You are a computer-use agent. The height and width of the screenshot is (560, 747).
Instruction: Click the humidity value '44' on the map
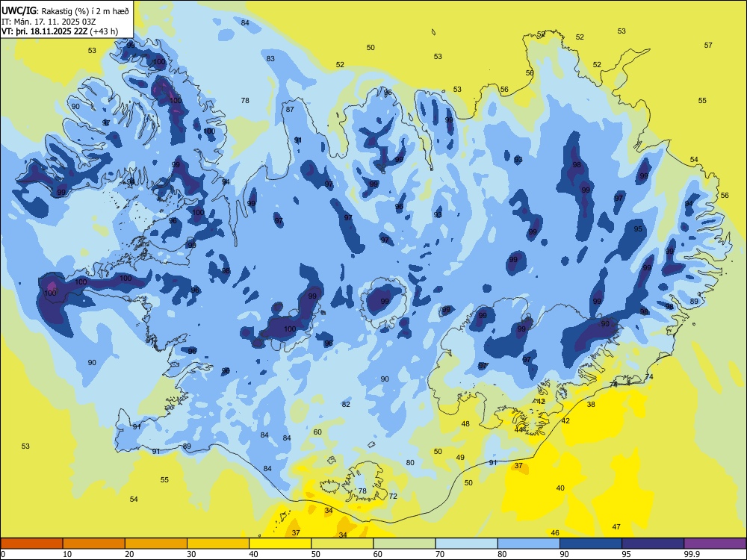click(x=519, y=429)
